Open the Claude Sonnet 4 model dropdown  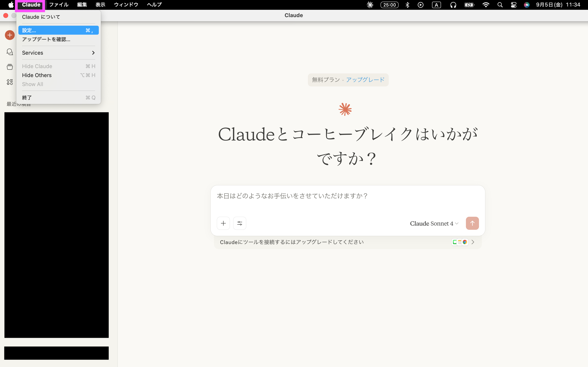tap(434, 223)
